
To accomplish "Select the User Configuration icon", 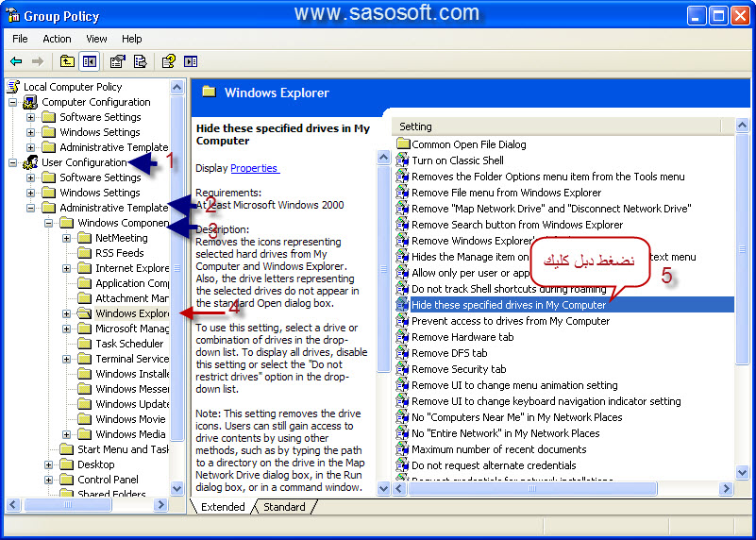I will (30, 162).
